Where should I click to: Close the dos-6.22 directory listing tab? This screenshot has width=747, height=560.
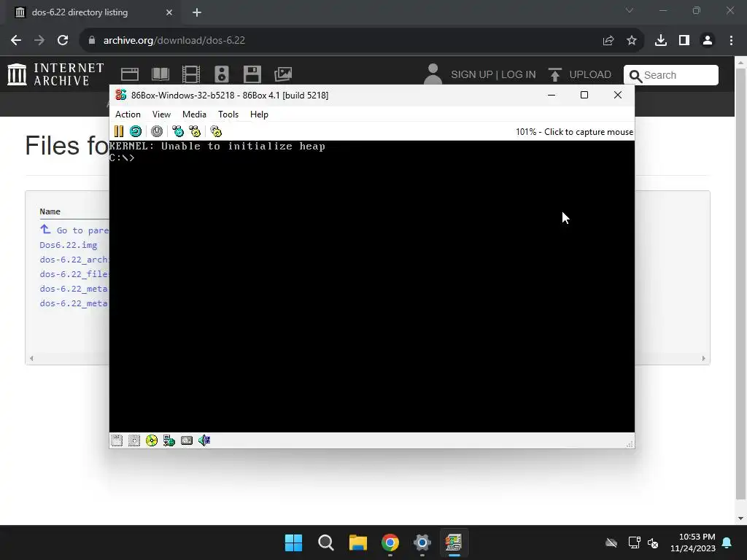coord(169,12)
